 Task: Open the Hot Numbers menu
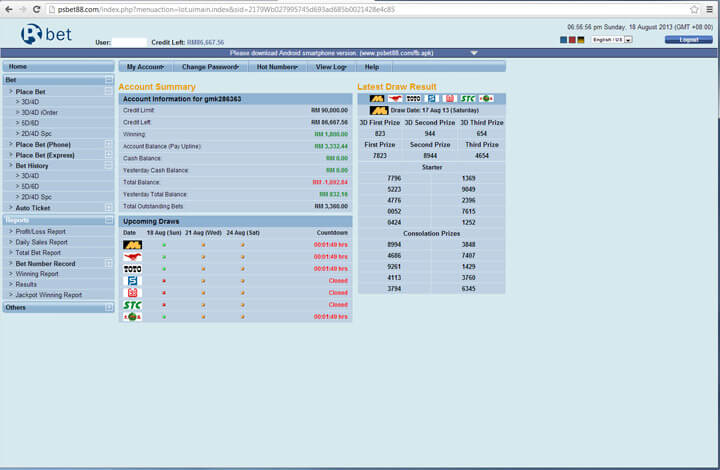tap(275, 67)
